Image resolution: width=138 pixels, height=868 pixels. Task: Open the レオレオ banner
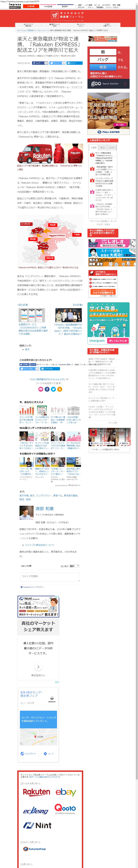click(112, 243)
